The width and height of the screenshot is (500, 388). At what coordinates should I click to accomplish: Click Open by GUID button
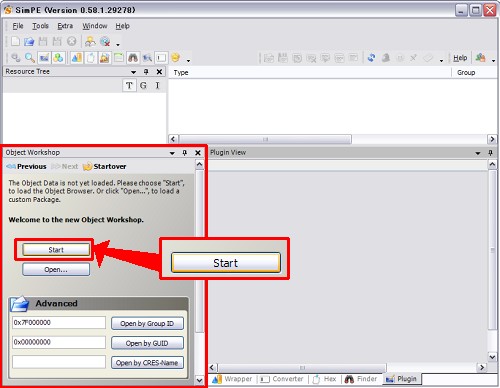point(147,343)
